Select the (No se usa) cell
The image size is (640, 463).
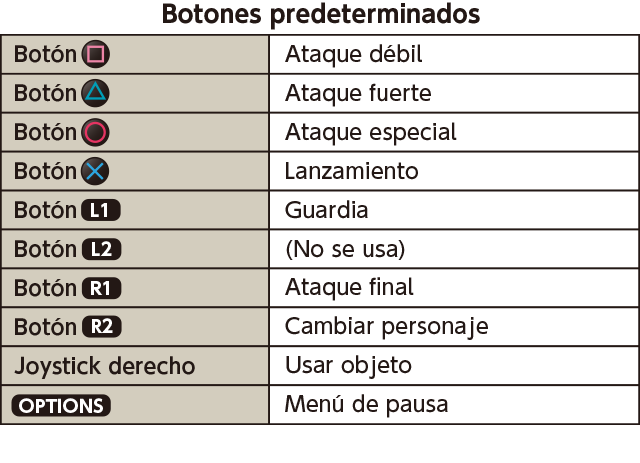click(x=454, y=249)
